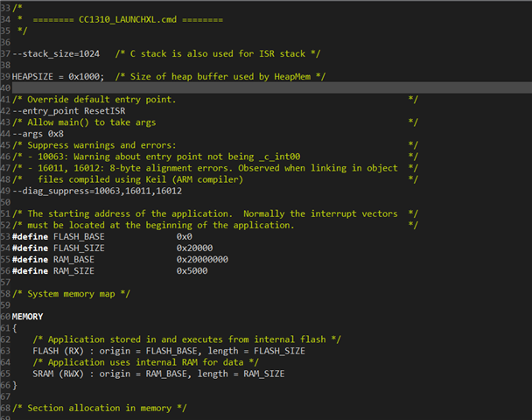
Task: Click the CC1310_LAUNCHXL.cmd header comment
Action: coord(120,20)
